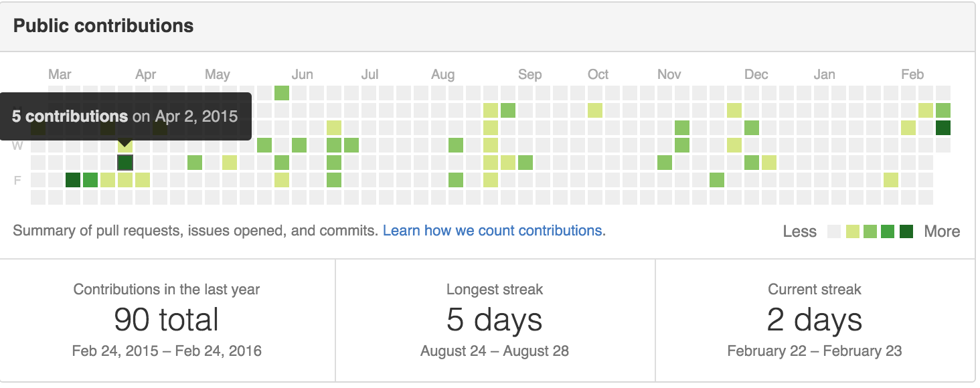Select the darkest green cell in the last week column
This screenshot has width=980, height=388.
click(x=943, y=128)
